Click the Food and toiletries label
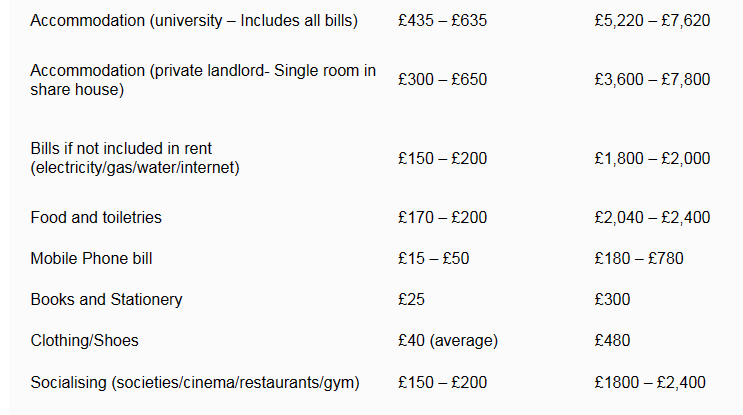Image resolution: width=743 pixels, height=415 pixels. (x=96, y=217)
